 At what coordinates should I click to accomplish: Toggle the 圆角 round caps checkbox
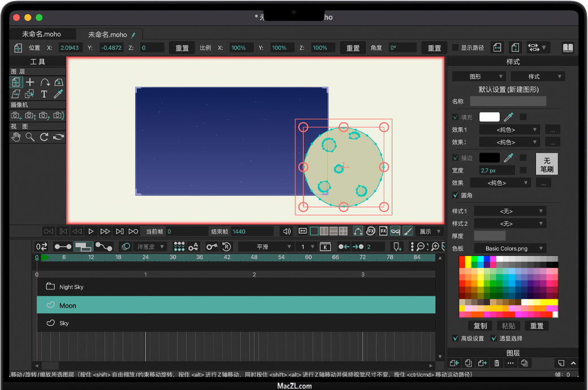[x=456, y=195]
